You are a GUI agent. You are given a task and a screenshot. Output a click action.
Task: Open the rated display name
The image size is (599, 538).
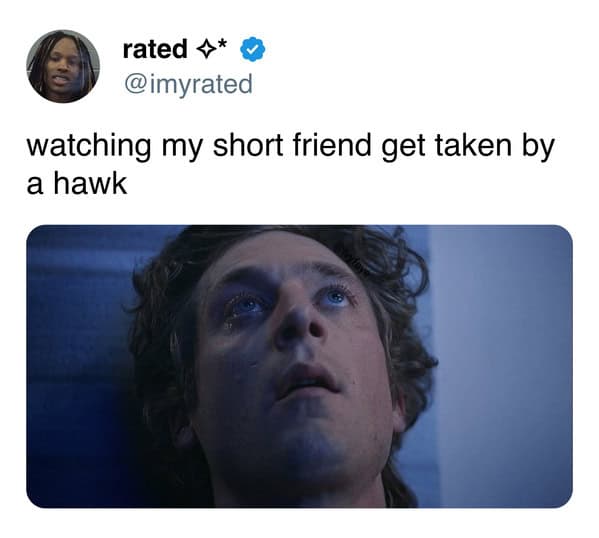coord(155,49)
